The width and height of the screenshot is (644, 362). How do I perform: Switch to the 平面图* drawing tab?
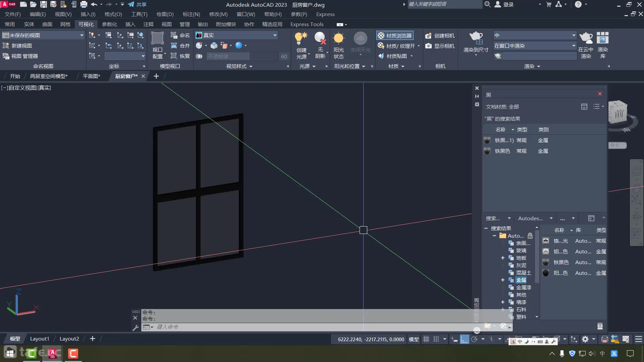[x=91, y=76]
